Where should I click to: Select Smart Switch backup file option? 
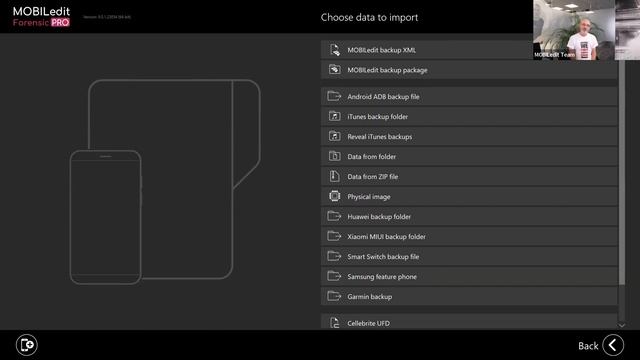click(x=469, y=256)
